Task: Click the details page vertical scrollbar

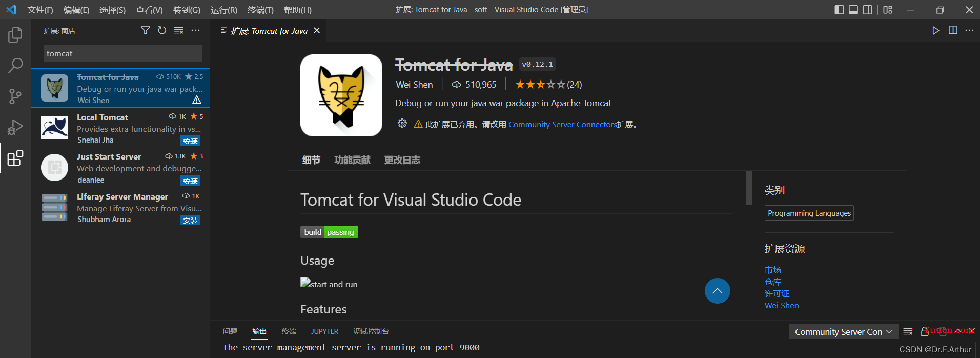Action: pos(749,188)
